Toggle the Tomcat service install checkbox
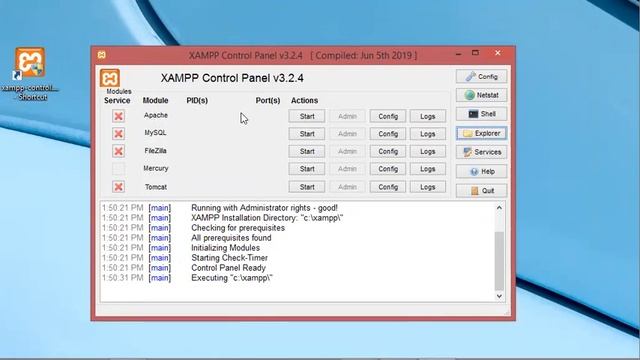 tap(118, 187)
